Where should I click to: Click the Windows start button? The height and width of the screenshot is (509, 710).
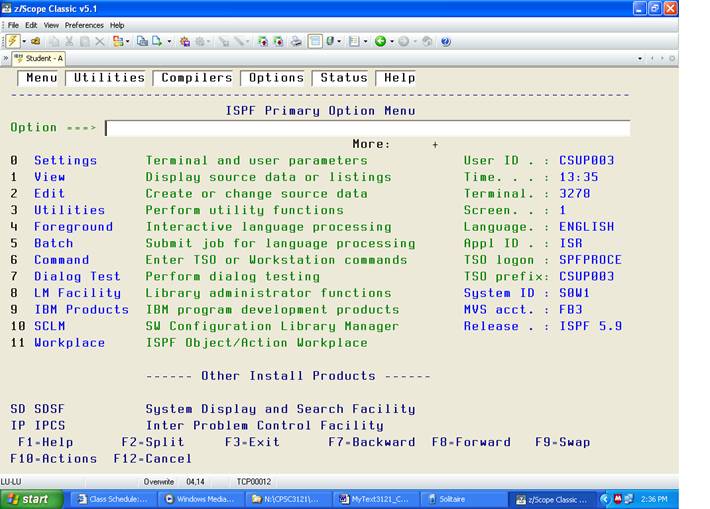[31, 499]
